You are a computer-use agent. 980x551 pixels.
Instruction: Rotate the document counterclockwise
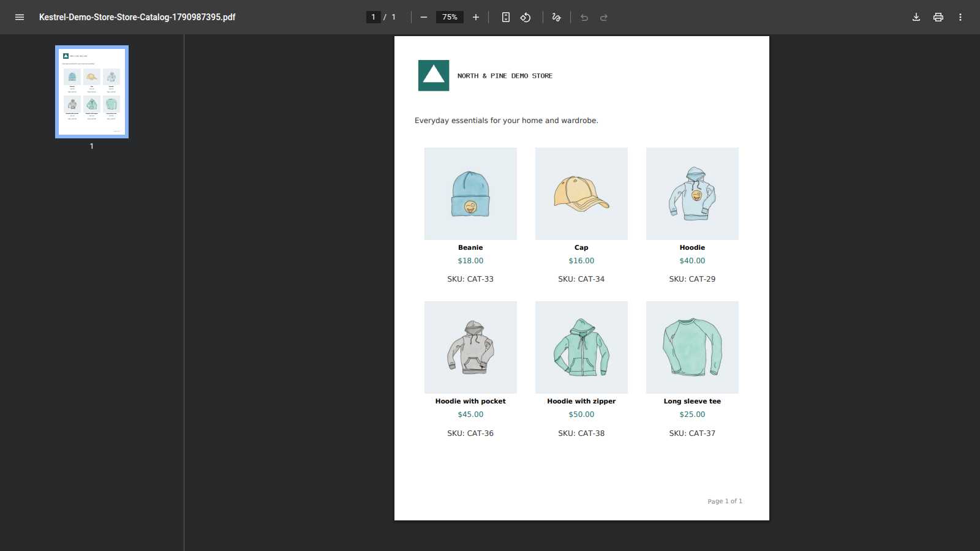pos(526,17)
